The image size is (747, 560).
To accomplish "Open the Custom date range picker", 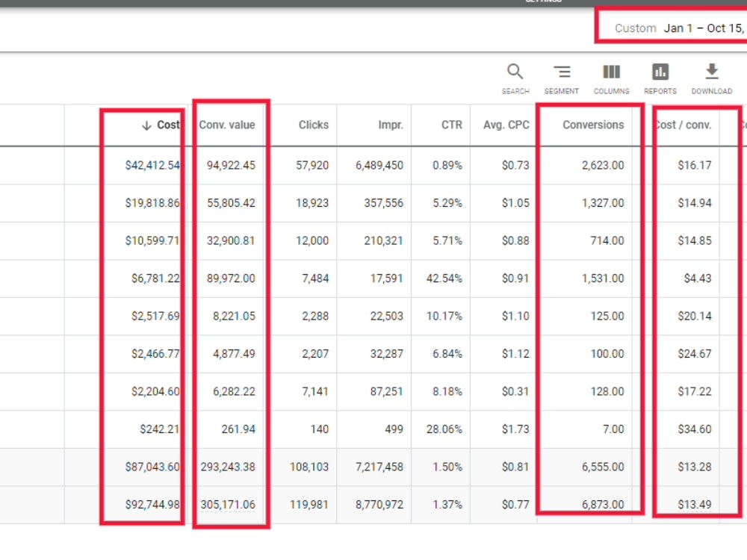I will tap(678, 28).
